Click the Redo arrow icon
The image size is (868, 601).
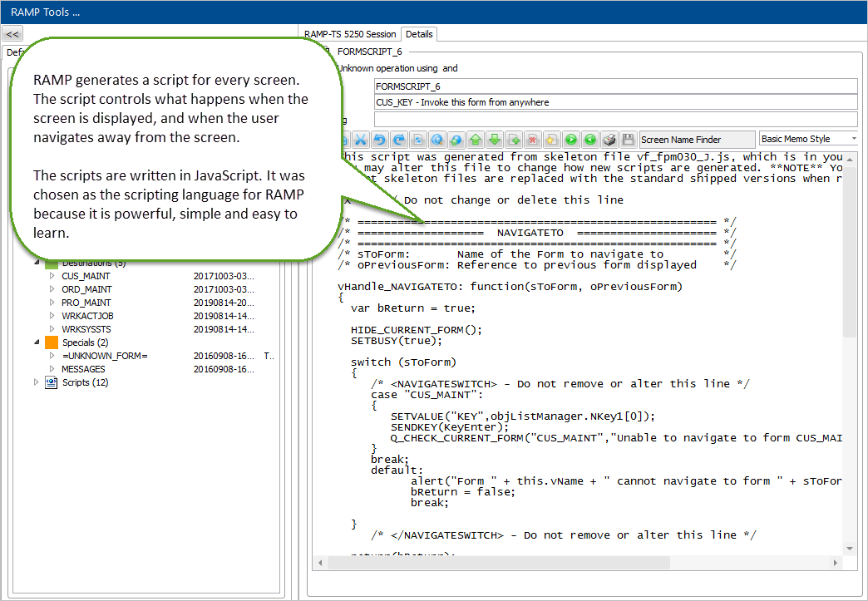(x=399, y=140)
